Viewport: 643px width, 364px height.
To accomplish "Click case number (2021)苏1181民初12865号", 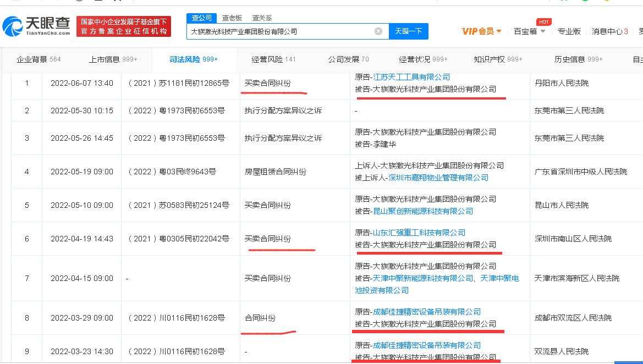I will click(179, 83).
